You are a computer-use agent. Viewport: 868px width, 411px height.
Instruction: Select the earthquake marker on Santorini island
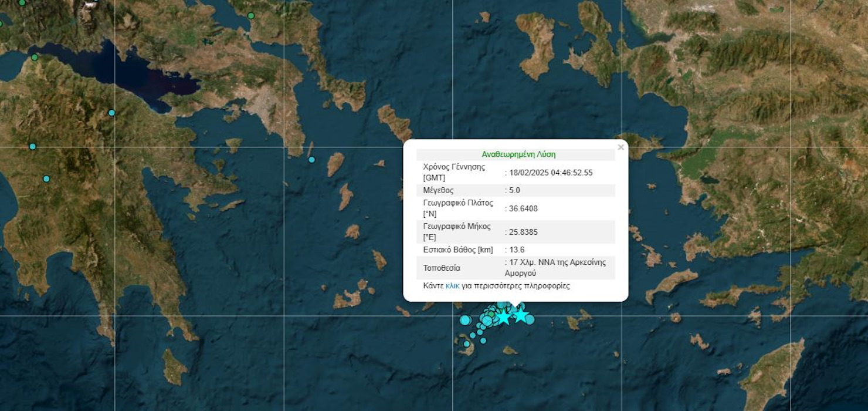[467, 344]
